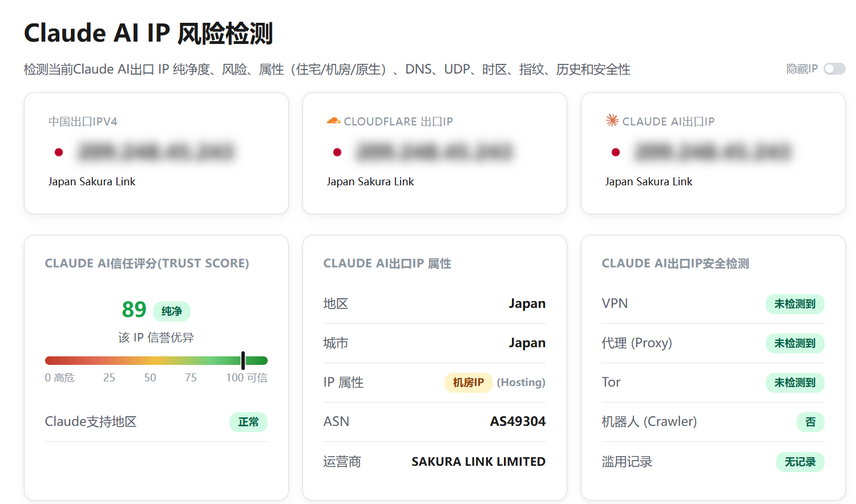This screenshot has width=856, height=504.
Task: Click the CLAUDE AI出口IP安全检测 heading
Action: pos(676,263)
